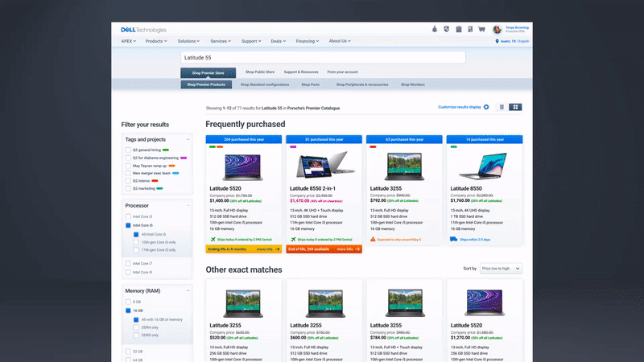The width and height of the screenshot is (644, 362).
Task: Click the purple Alabama engineering tag color
Action: (184, 158)
